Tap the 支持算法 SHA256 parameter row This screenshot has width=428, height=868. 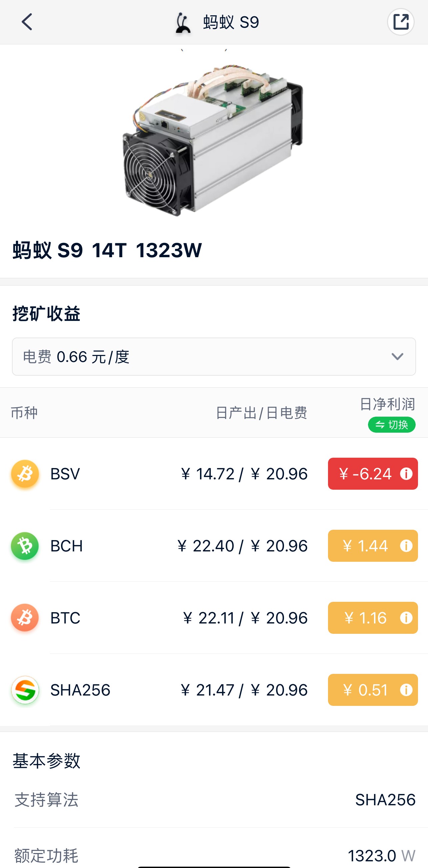point(215,800)
